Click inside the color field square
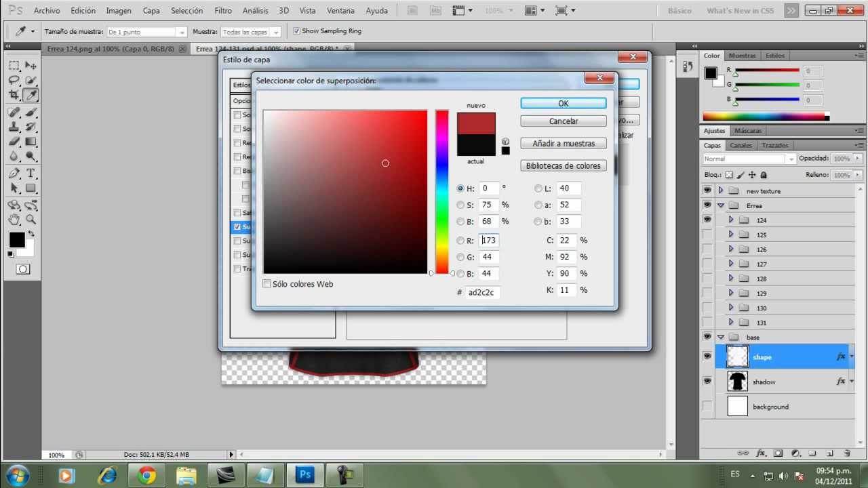This screenshot has height=488, width=868. point(345,192)
